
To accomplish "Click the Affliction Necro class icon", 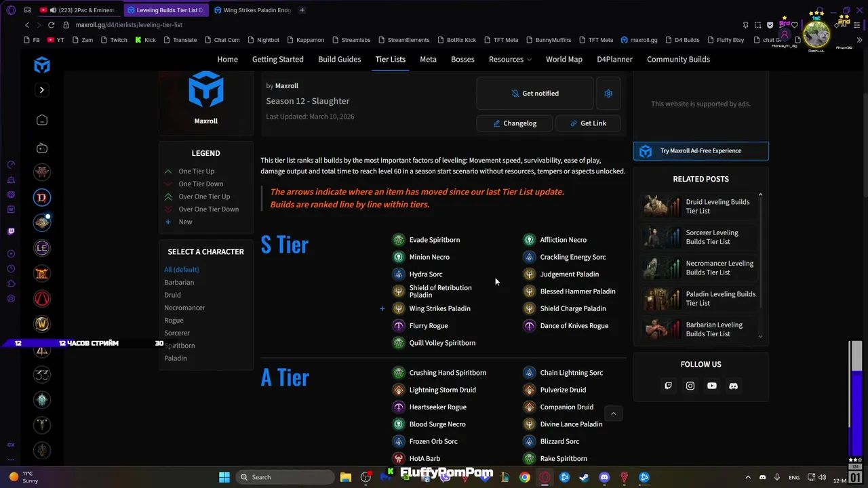I will [529, 240].
